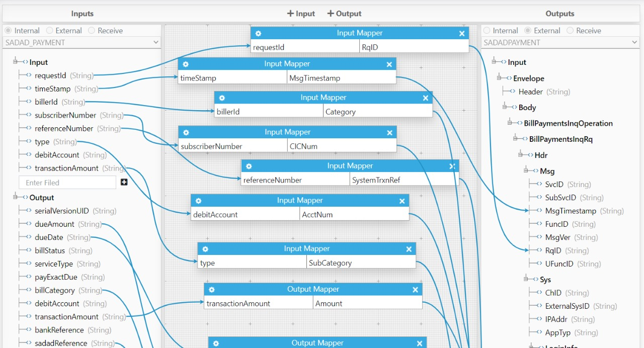
Task: Collapse the BillPaymentsInqOperation node
Action: (510, 123)
